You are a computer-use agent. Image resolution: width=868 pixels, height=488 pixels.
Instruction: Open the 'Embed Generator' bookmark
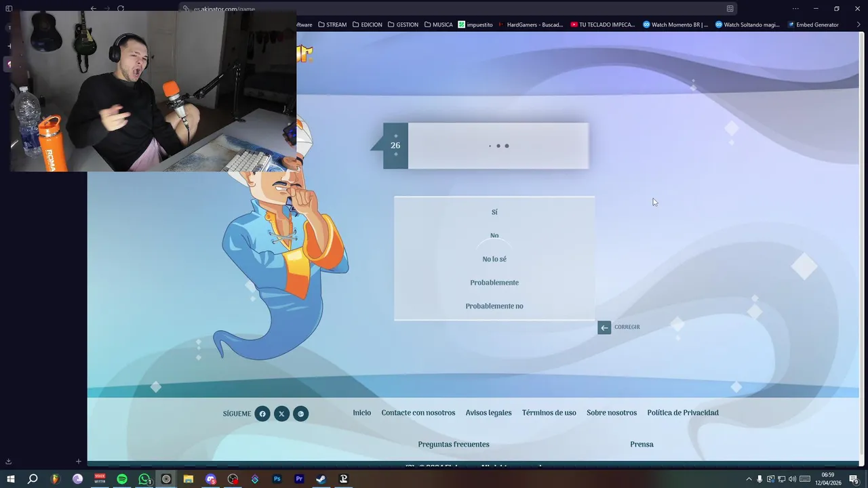(813, 24)
